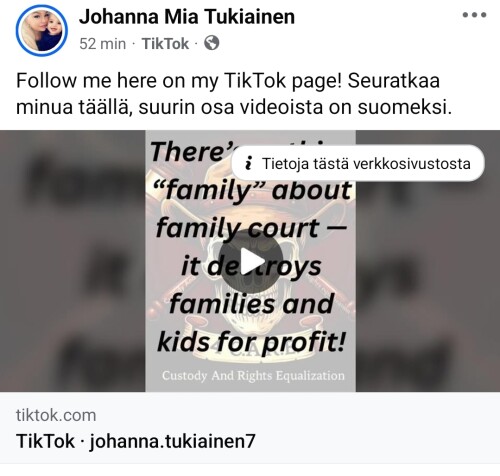Click the info 'i' icon in the website pill
Image resolution: width=500 pixels, height=476 pixels.
pos(248,163)
